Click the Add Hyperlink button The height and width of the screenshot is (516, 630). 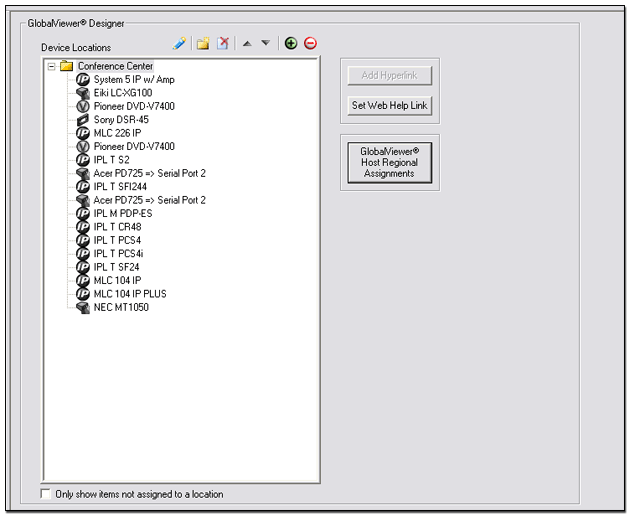point(390,76)
